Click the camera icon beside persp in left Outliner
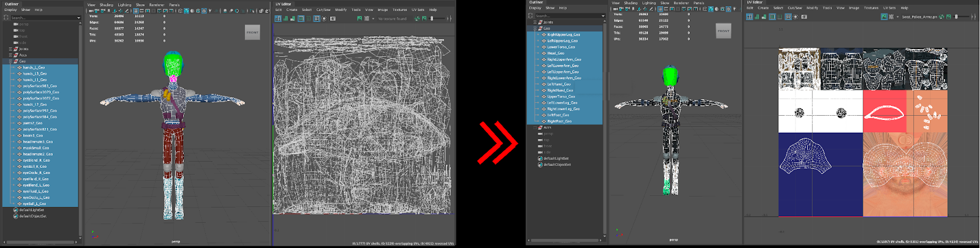The height and width of the screenshot is (248, 980). [x=16, y=24]
